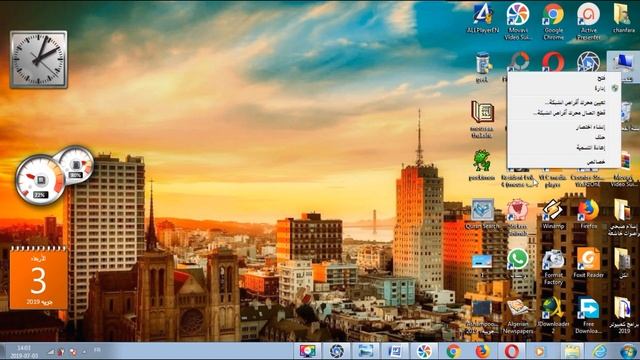Select the folder to the right of the Foxit Reader shortcut

(623, 263)
